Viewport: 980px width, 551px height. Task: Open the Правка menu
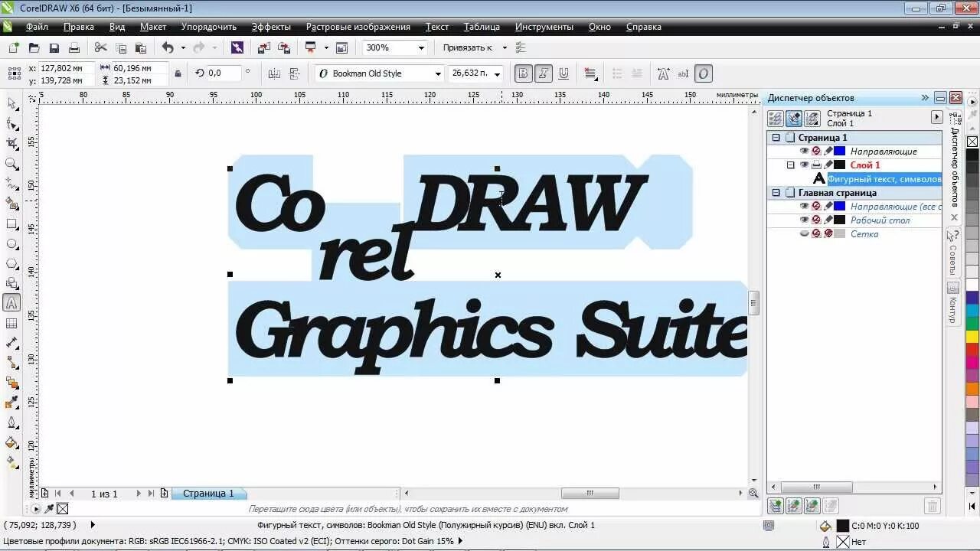79,27
